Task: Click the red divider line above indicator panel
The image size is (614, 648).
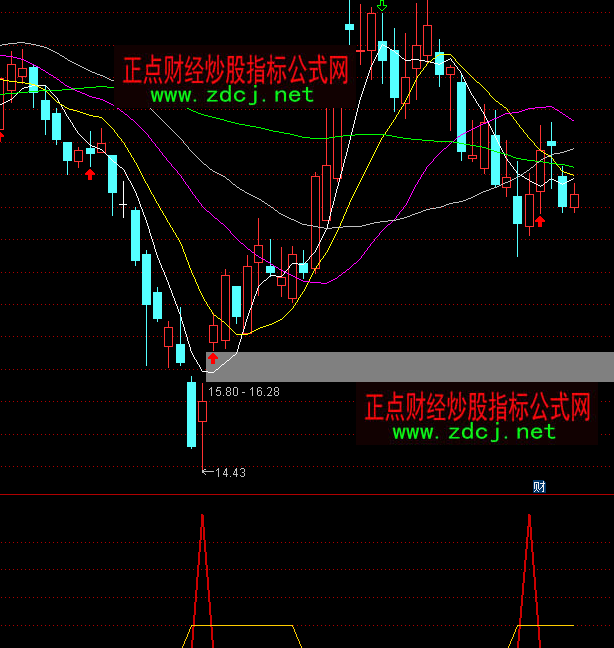Action: [x=300, y=495]
